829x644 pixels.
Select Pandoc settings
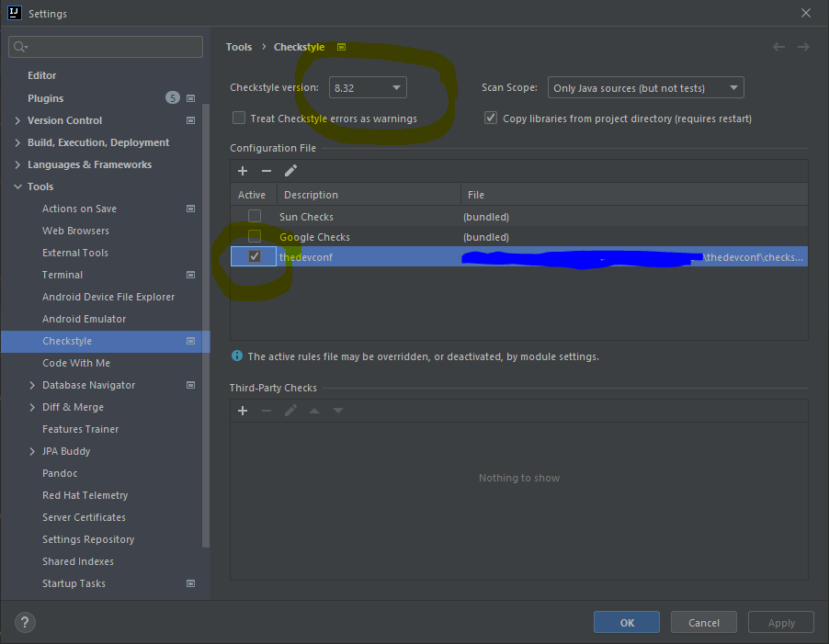coord(60,473)
